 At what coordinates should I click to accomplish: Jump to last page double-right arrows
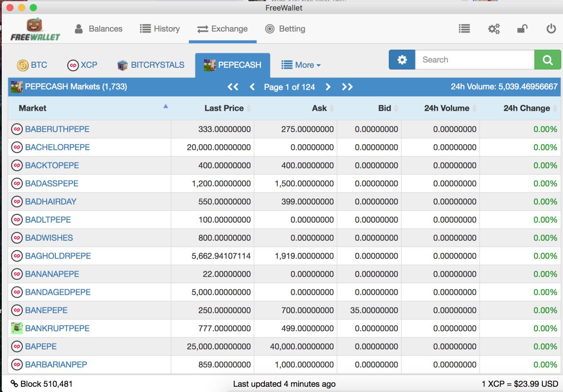coord(347,87)
